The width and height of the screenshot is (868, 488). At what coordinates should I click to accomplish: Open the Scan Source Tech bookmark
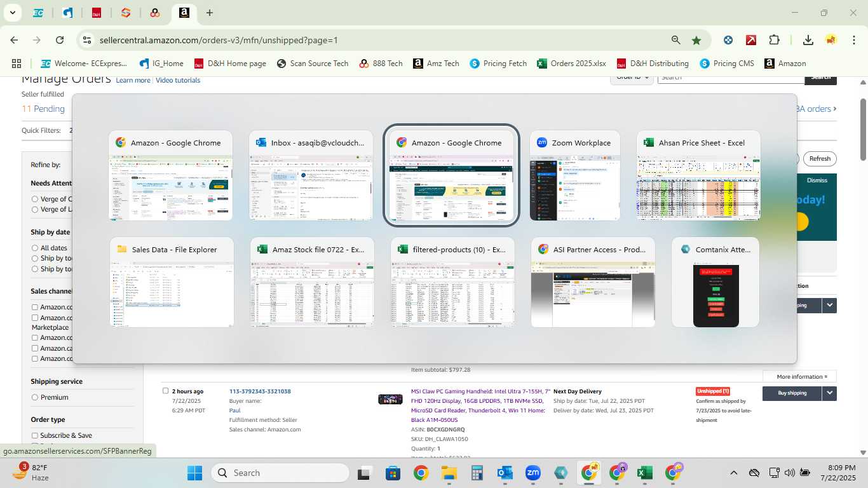click(313, 64)
